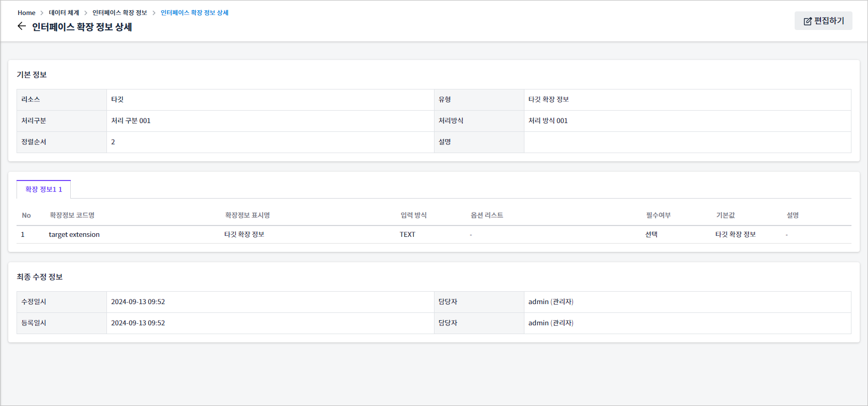The width and height of the screenshot is (868, 406).
Task: Click the 선택 required-status cell
Action: 651,234
